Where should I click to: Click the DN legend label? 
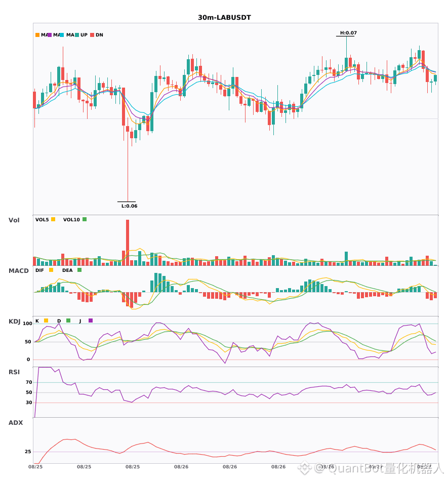tap(99, 35)
